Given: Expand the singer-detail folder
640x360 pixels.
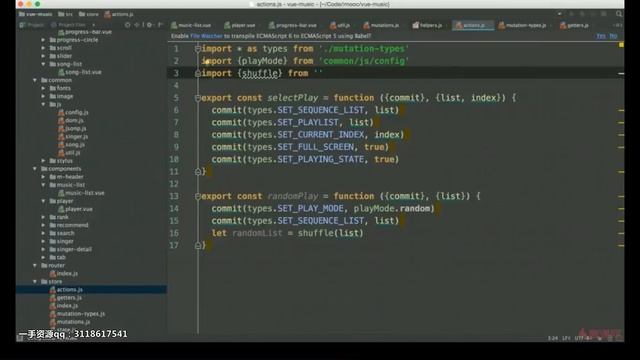Looking at the screenshot, I should pyautogui.click(x=43, y=249).
